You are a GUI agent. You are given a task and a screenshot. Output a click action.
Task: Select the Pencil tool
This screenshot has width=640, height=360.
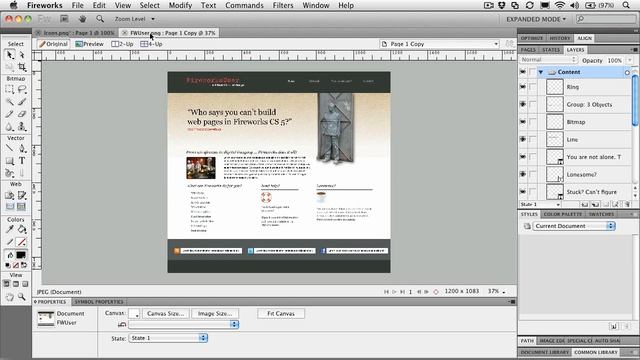[10, 114]
